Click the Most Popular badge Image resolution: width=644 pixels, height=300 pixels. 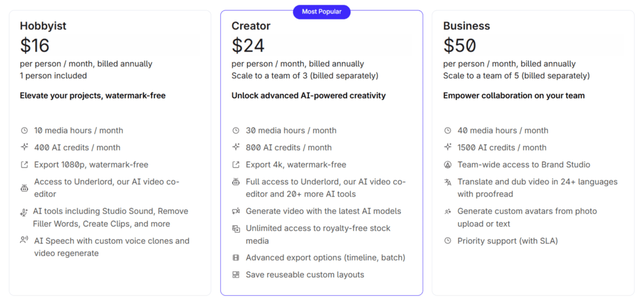click(x=321, y=11)
